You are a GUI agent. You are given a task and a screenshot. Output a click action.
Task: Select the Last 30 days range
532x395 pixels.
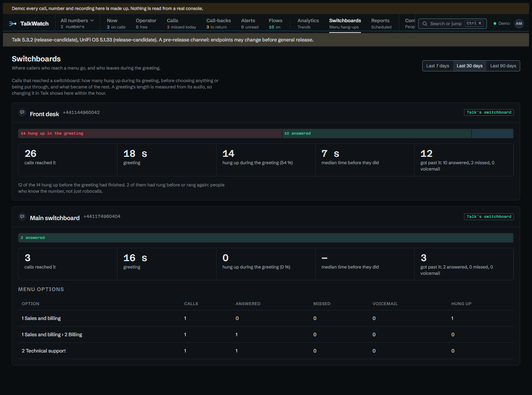point(470,66)
